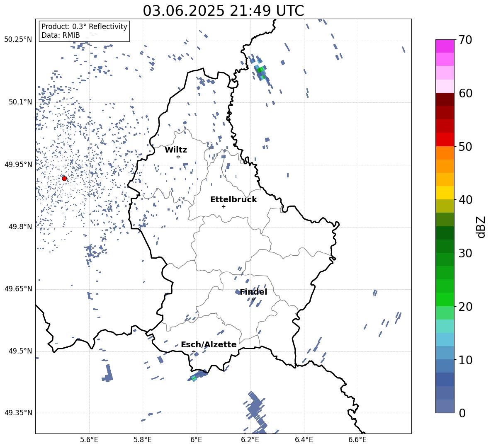Click longitude tick label 6.6°E
This screenshot has height=448, width=491.
pos(357,440)
